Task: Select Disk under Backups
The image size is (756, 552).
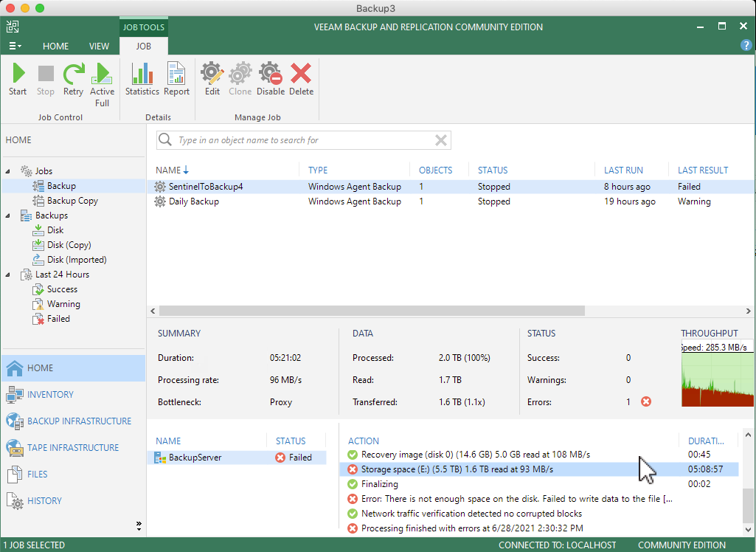Action: click(x=55, y=230)
